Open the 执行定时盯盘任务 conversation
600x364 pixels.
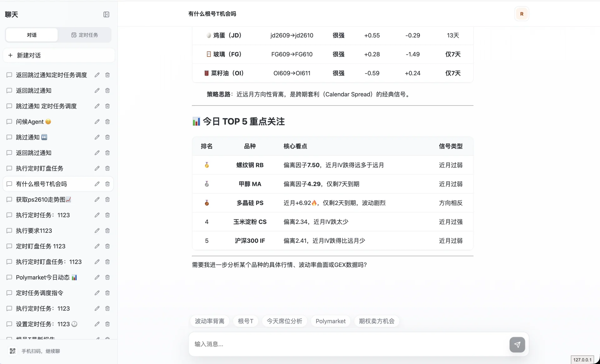point(40,168)
